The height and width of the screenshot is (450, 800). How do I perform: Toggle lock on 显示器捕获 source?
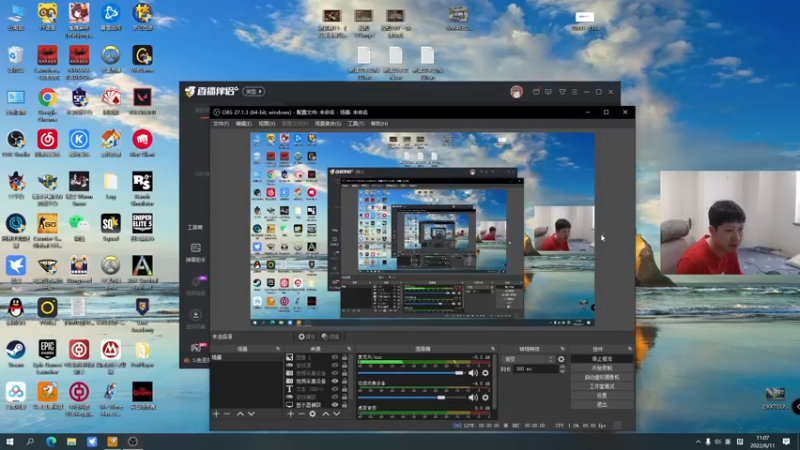[344, 405]
